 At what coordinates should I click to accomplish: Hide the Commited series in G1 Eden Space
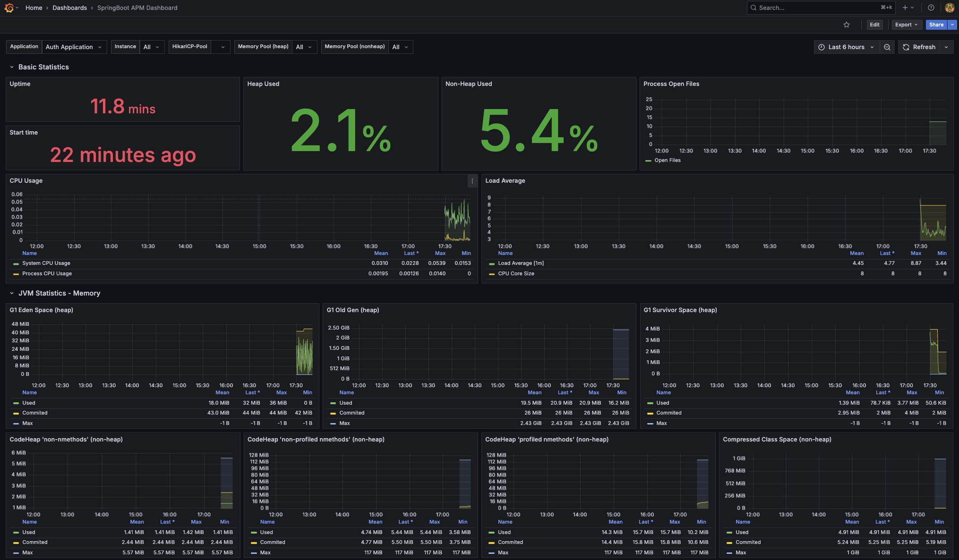[35, 413]
